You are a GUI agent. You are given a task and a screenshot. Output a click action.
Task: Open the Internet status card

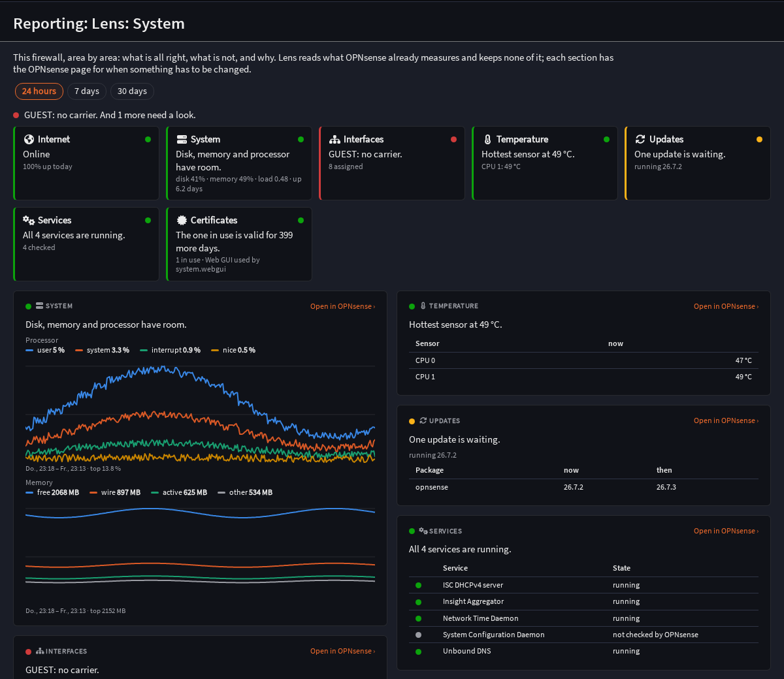click(86, 163)
